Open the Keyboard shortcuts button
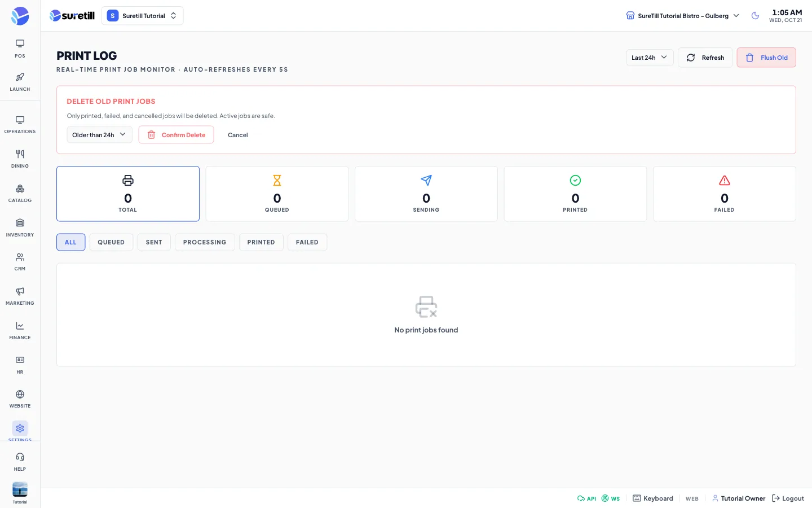This screenshot has height=508, width=812. [x=653, y=498]
